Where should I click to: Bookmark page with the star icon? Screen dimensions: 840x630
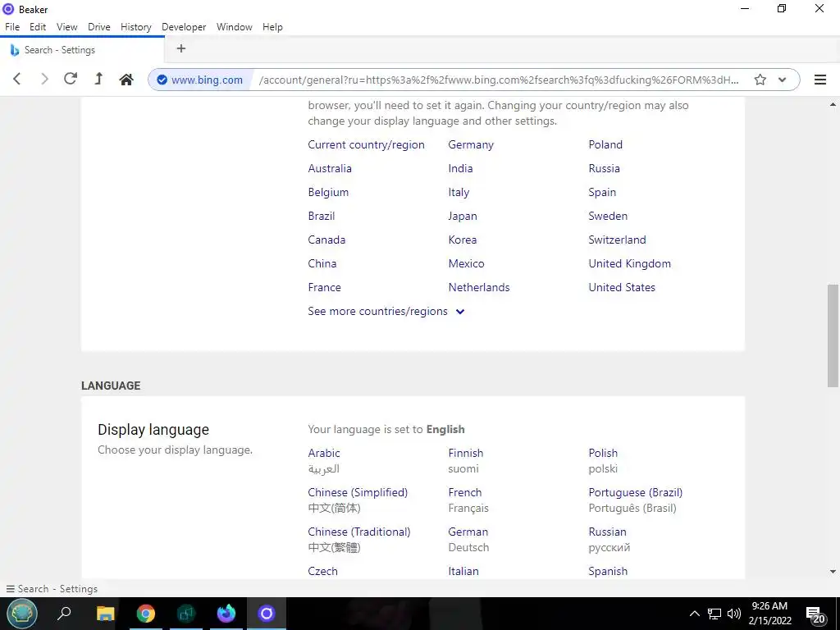[760, 80]
